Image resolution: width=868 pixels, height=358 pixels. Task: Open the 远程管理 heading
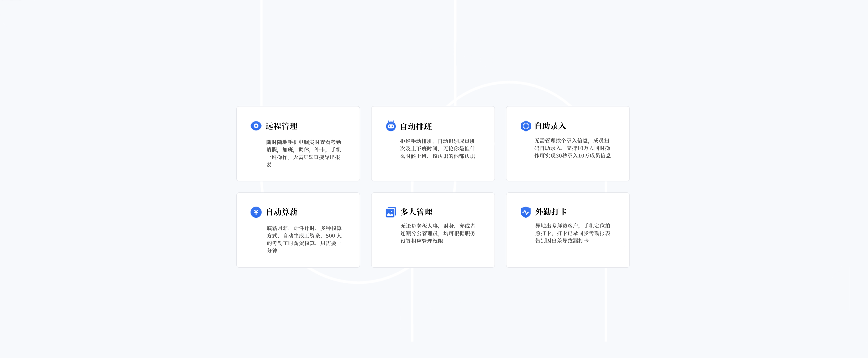281,126
